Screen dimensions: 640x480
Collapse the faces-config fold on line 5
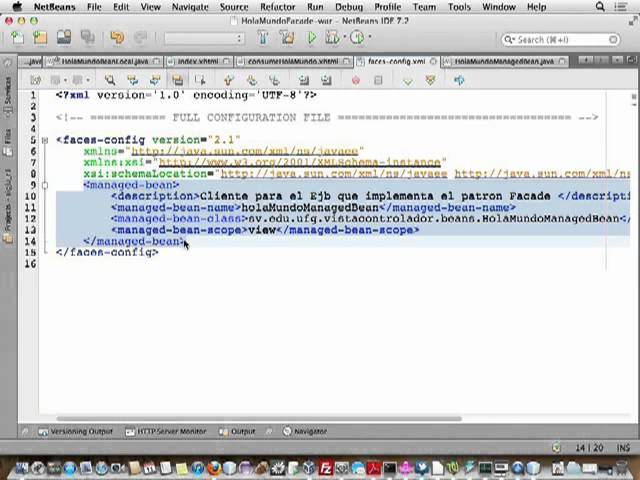click(x=45, y=140)
